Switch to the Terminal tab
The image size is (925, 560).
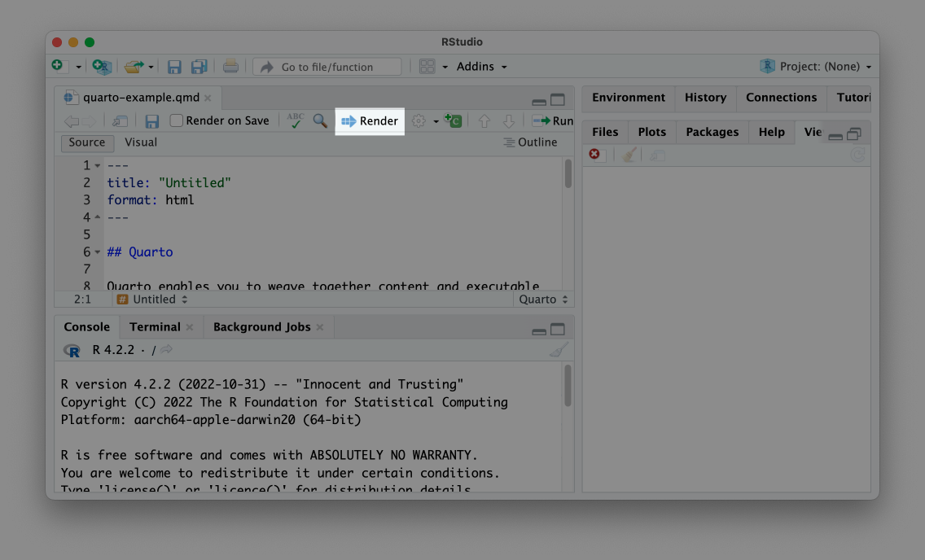[x=155, y=327]
